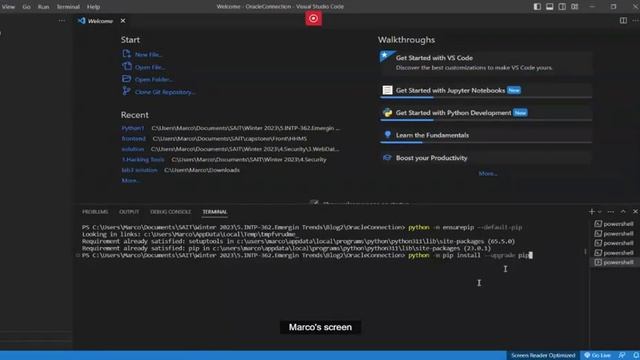The image size is (640, 360).
Task: Open the Customize Layout icon
Action: pos(575,7)
